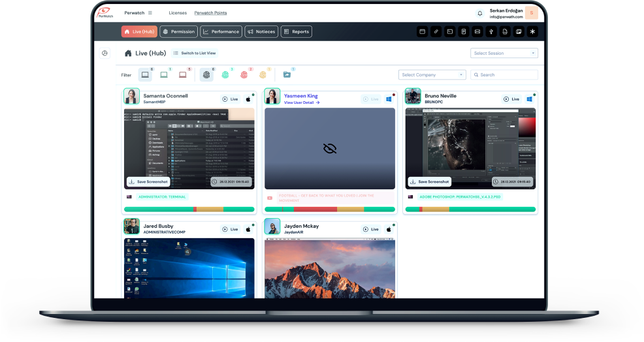Click Samanta Oconnell's activity progress bar
The image size is (644, 342).
[x=189, y=210]
